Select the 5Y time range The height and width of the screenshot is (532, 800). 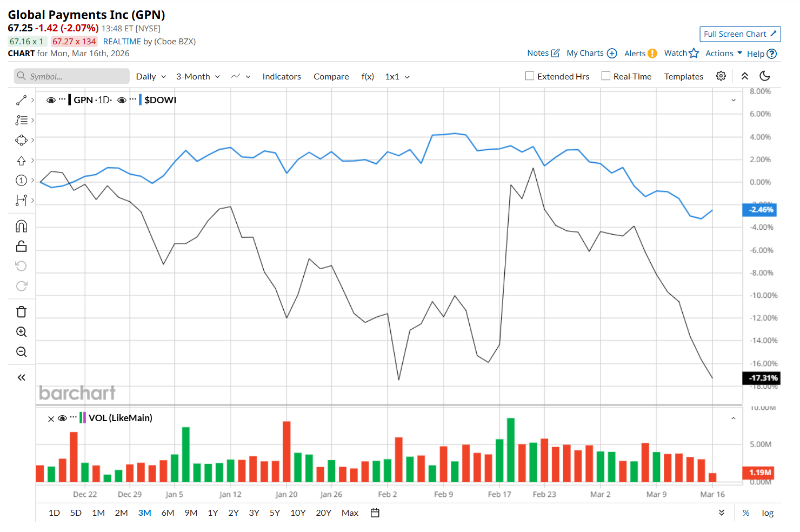pos(275,513)
